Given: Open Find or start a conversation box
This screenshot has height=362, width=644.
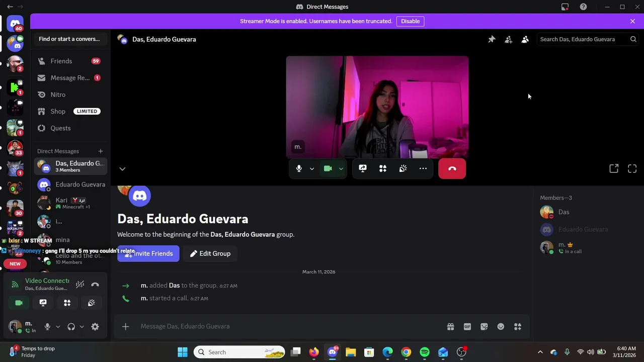Looking at the screenshot, I should [x=70, y=39].
